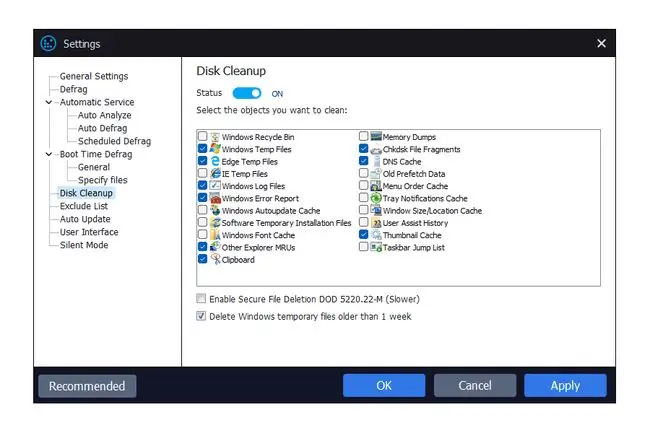Screen dimensions: 650x433
Task: Enable Secure File Deletion DOD checkbox
Action: click(x=201, y=298)
